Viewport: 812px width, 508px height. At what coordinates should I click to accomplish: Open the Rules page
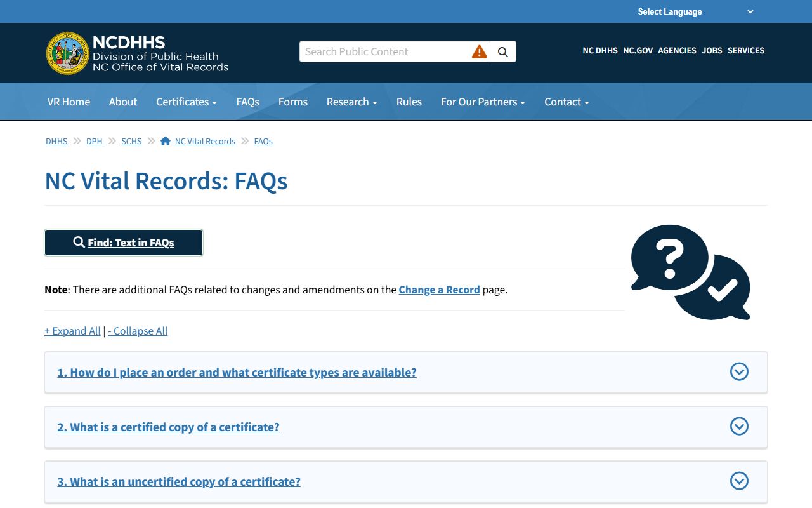(x=409, y=102)
